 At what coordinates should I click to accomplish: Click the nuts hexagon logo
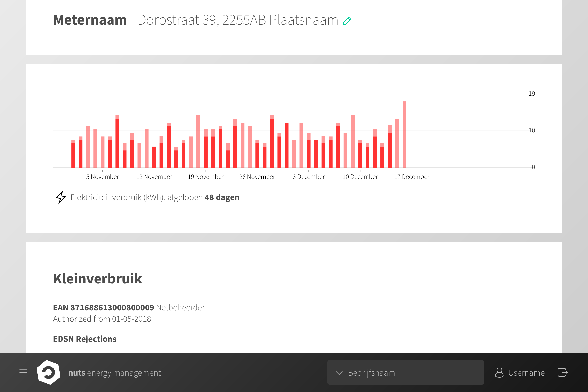(49, 372)
